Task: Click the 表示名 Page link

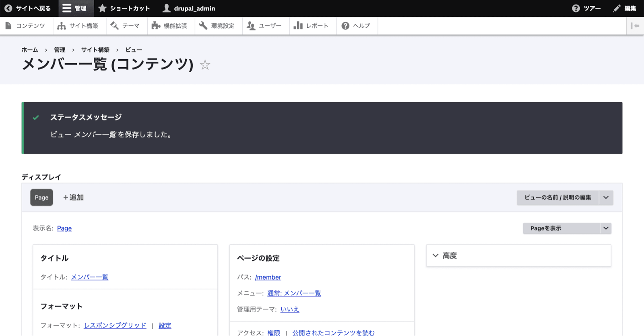Action: pos(64,228)
